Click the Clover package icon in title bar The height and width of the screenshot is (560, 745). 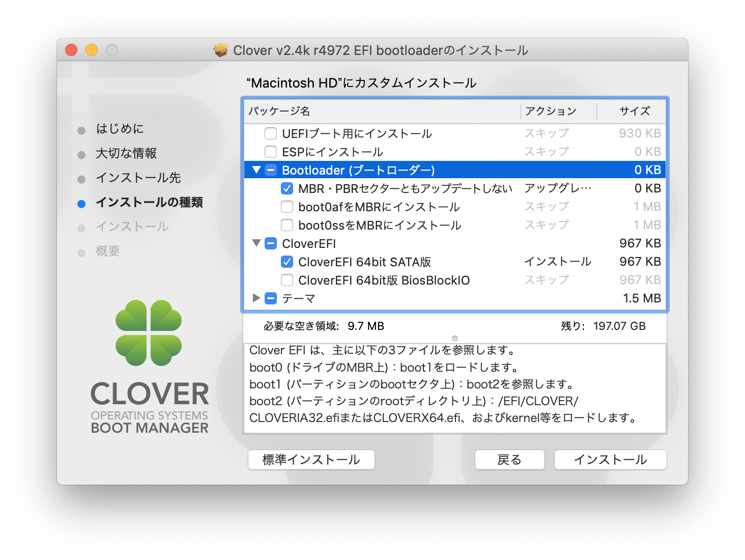220,50
